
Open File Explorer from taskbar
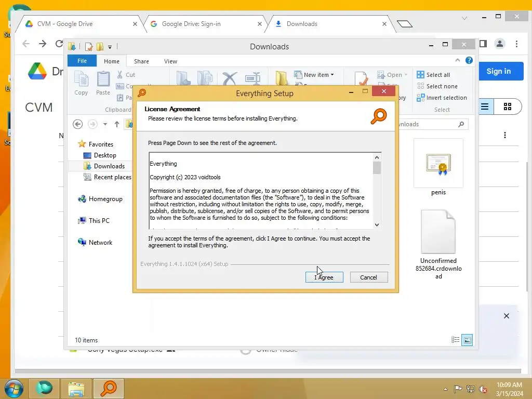(76, 389)
